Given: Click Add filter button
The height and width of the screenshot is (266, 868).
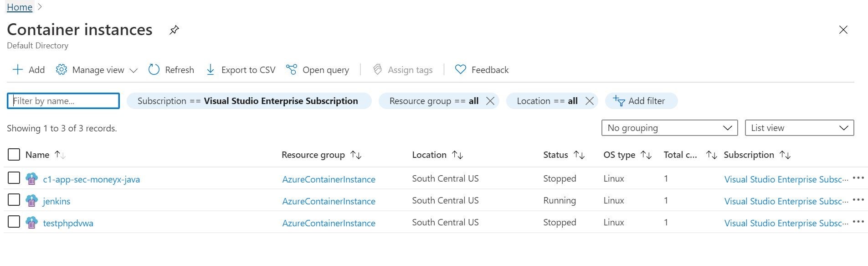Looking at the screenshot, I should coord(641,101).
